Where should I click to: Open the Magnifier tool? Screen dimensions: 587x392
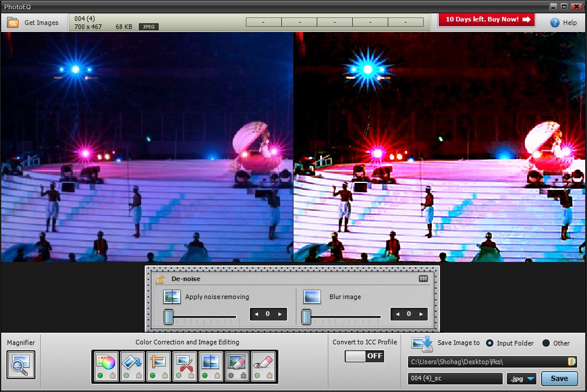click(21, 364)
